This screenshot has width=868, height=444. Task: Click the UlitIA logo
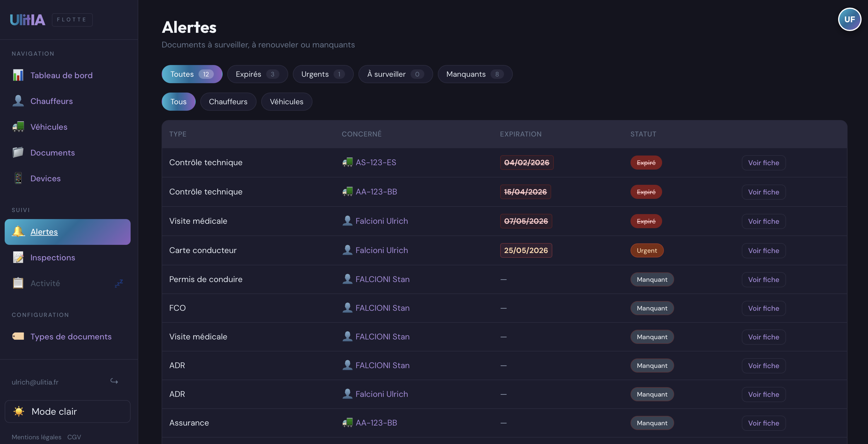(x=28, y=20)
